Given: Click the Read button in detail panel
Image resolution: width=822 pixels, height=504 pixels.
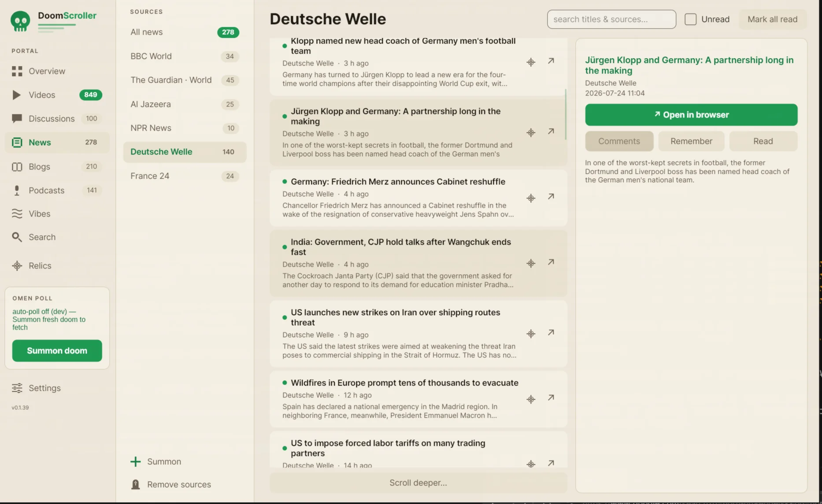Looking at the screenshot, I should [763, 141].
